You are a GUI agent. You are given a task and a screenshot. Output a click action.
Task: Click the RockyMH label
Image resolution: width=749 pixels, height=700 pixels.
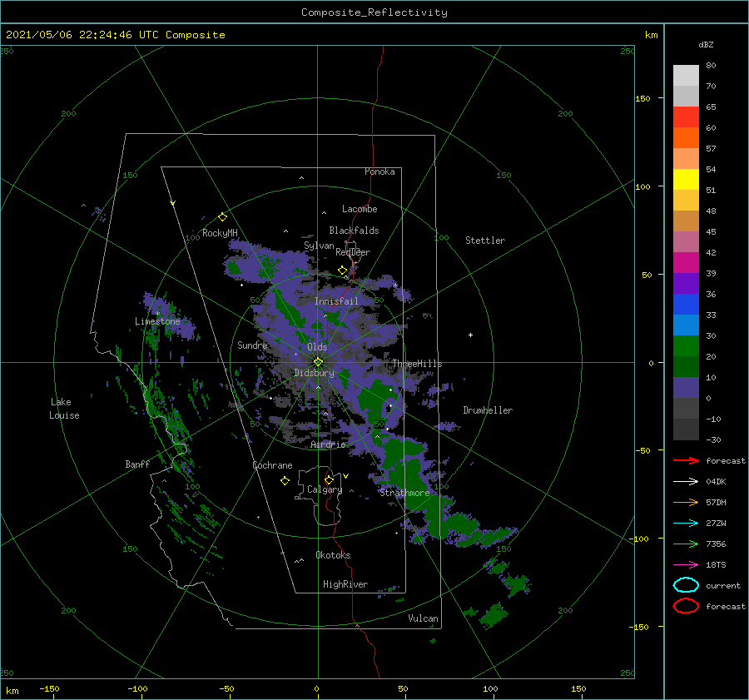point(220,233)
